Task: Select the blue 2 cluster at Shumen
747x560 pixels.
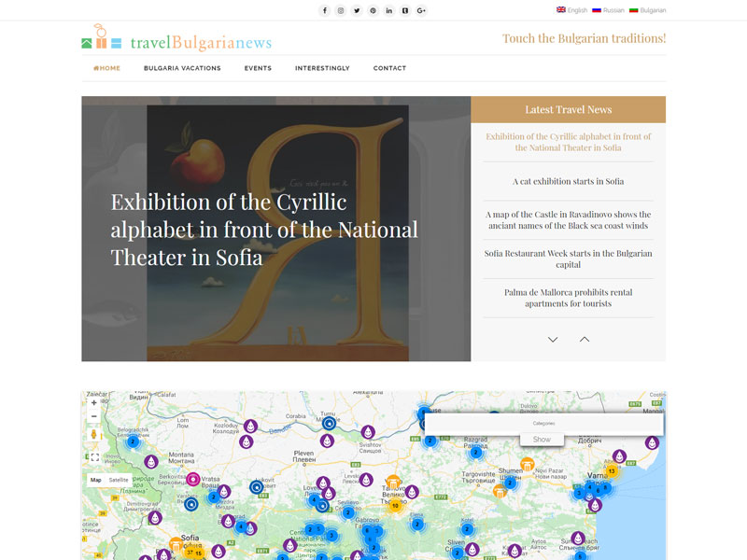Action: click(510, 483)
